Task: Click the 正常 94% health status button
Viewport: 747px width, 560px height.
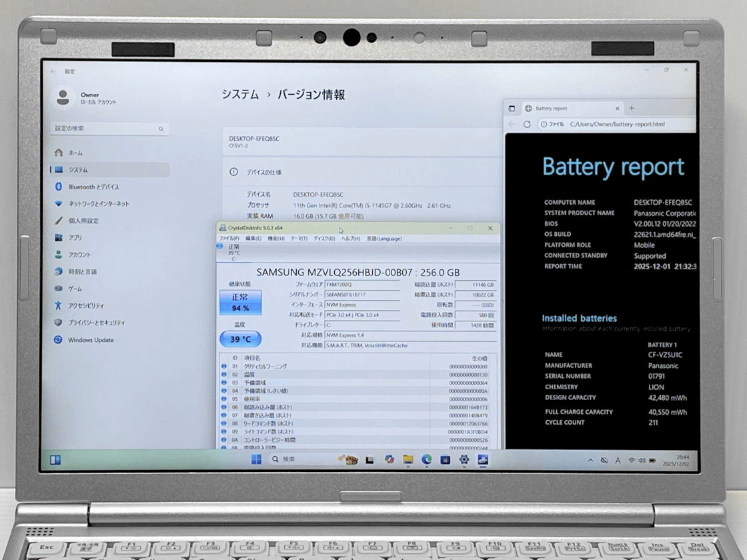Action: pos(240,303)
